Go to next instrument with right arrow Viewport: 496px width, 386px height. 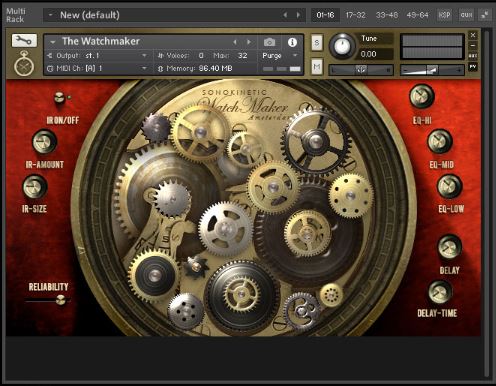249,42
